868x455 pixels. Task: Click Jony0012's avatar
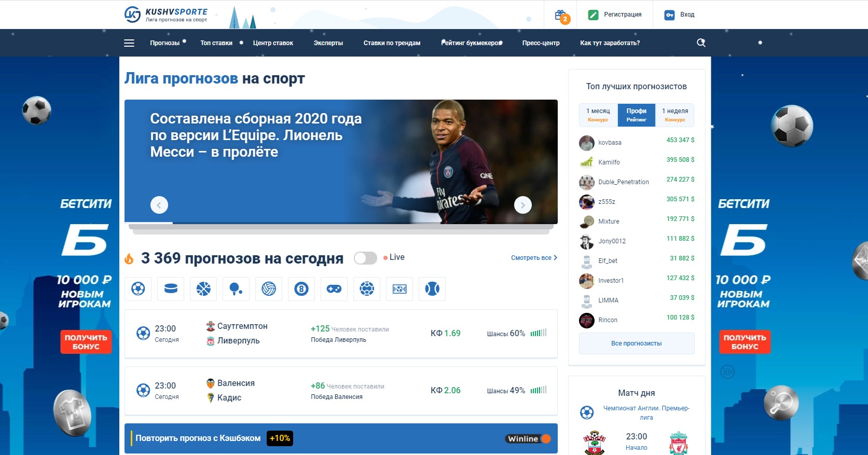(x=587, y=241)
